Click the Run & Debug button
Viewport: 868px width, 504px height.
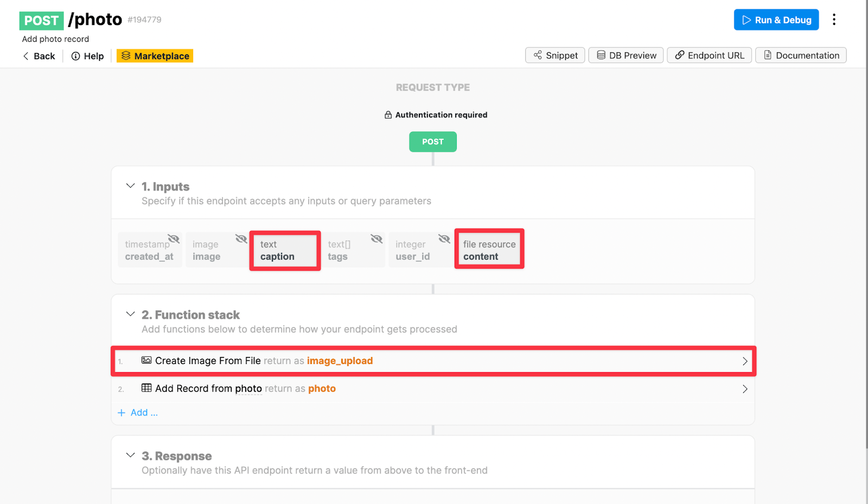pos(776,19)
